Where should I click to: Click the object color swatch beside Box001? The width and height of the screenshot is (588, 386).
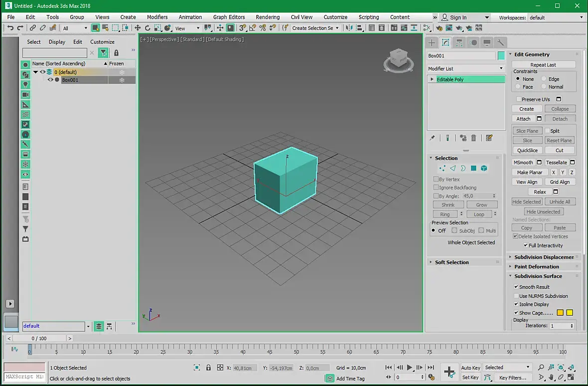[501, 56]
